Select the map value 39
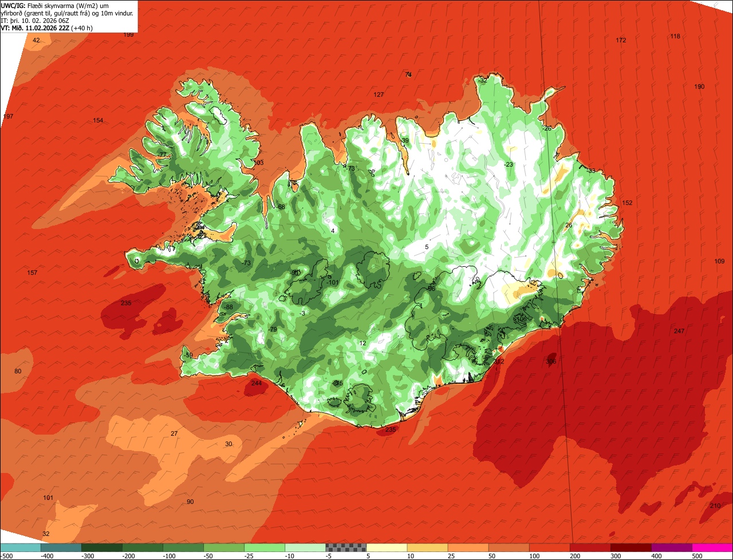 coord(405,140)
